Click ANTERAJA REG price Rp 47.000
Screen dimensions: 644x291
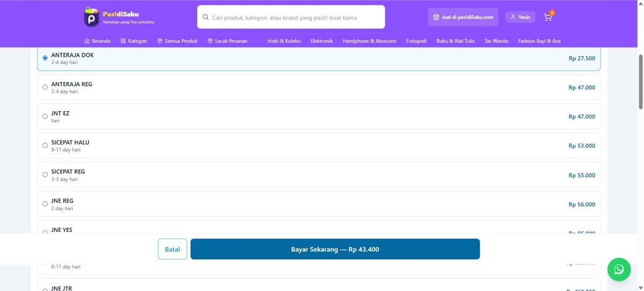[582, 88]
